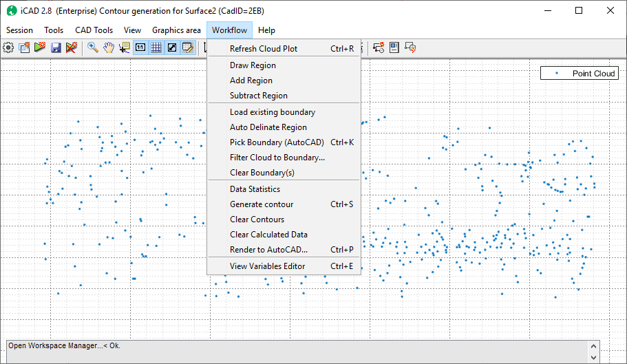Toggle the grid display button
The width and height of the screenshot is (627, 364).
[x=156, y=47]
